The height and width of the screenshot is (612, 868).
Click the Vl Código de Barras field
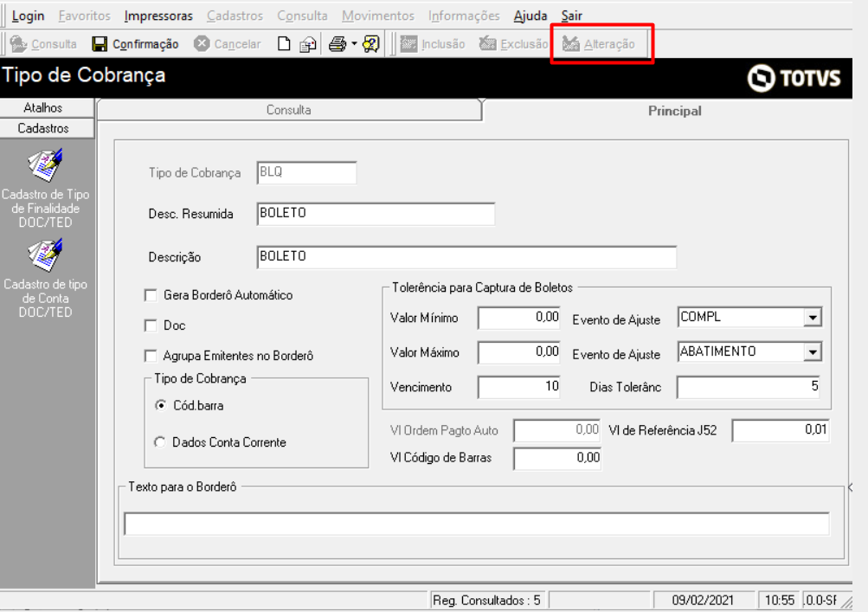[557, 458]
